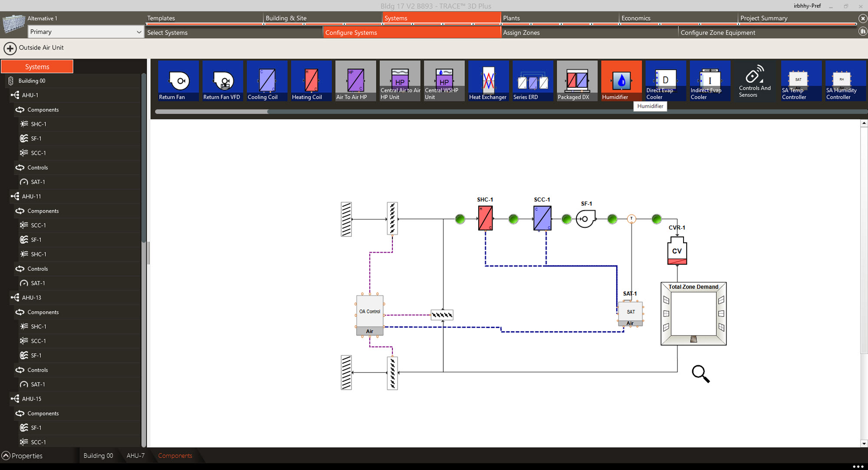Choose the Humidifier component
The image size is (868, 470).
point(621,80)
